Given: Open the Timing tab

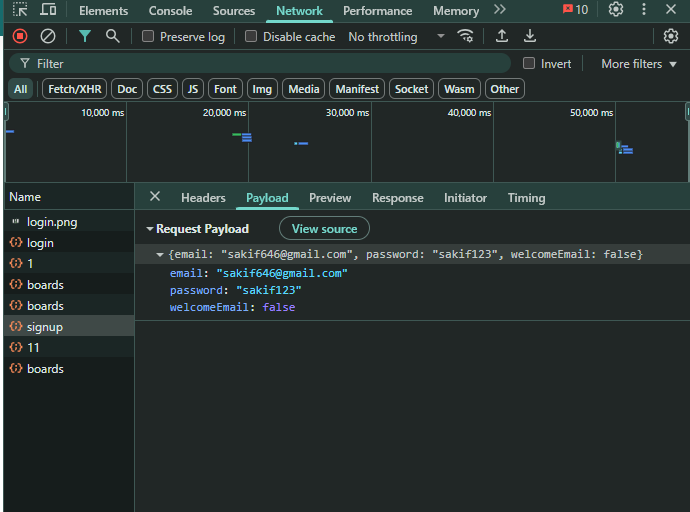Looking at the screenshot, I should coord(526,198).
